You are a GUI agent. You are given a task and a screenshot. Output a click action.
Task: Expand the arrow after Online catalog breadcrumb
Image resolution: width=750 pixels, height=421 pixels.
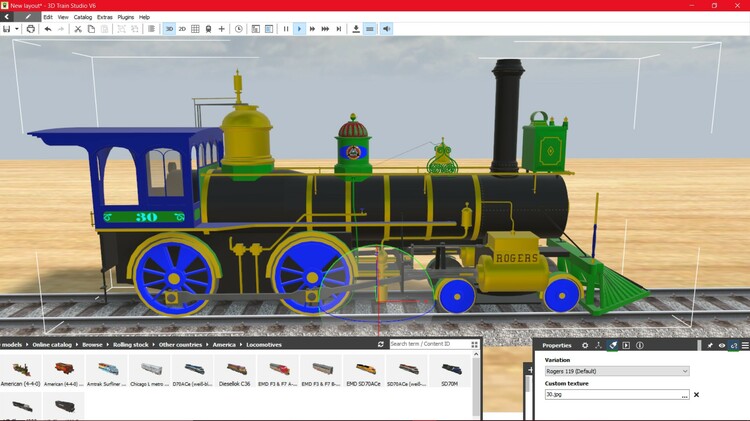(77, 344)
